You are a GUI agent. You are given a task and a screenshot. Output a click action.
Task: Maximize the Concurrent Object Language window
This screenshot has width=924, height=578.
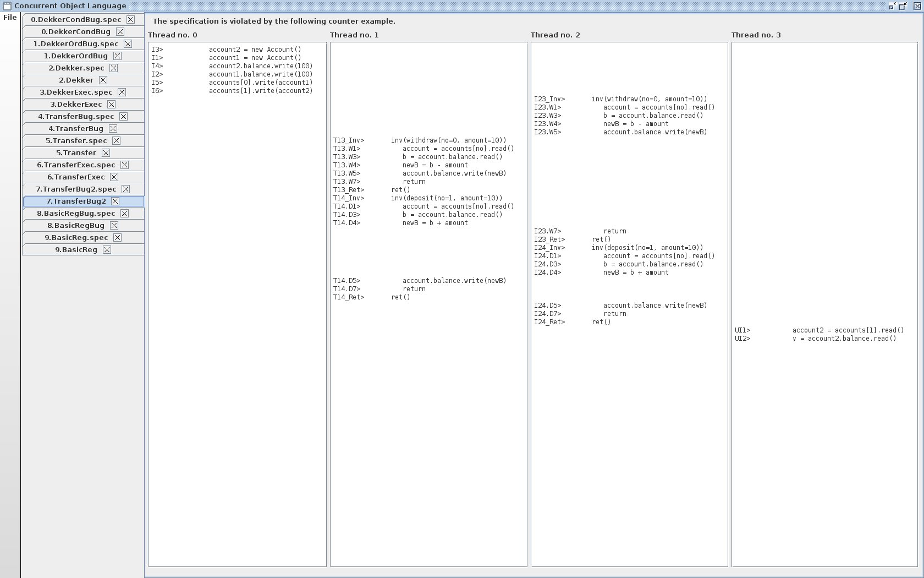(903, 6)
